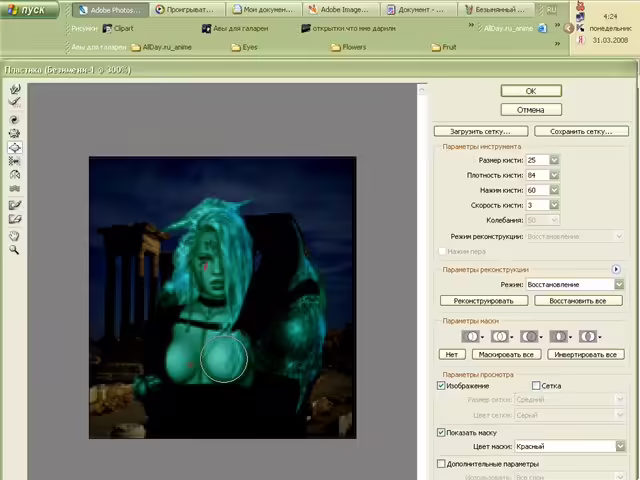640x480 pixels.
Task: Switch to 'Безымянный...' taskbar button
Action: [496, 10]
